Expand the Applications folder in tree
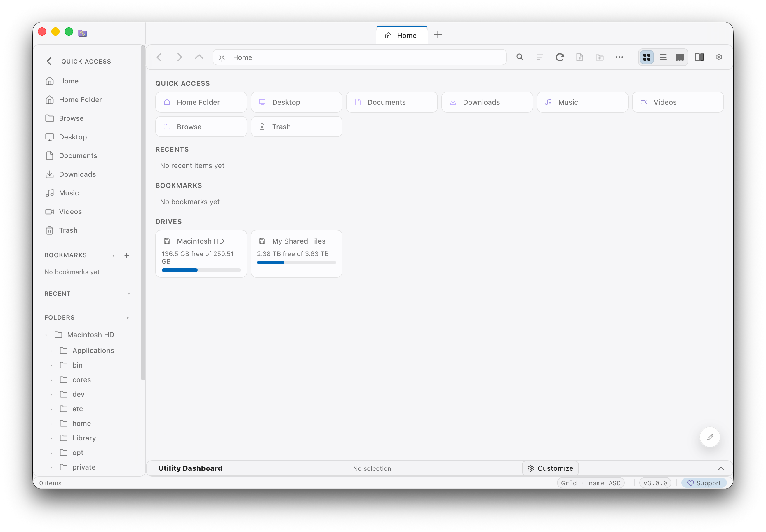 (x=51, y=351)
